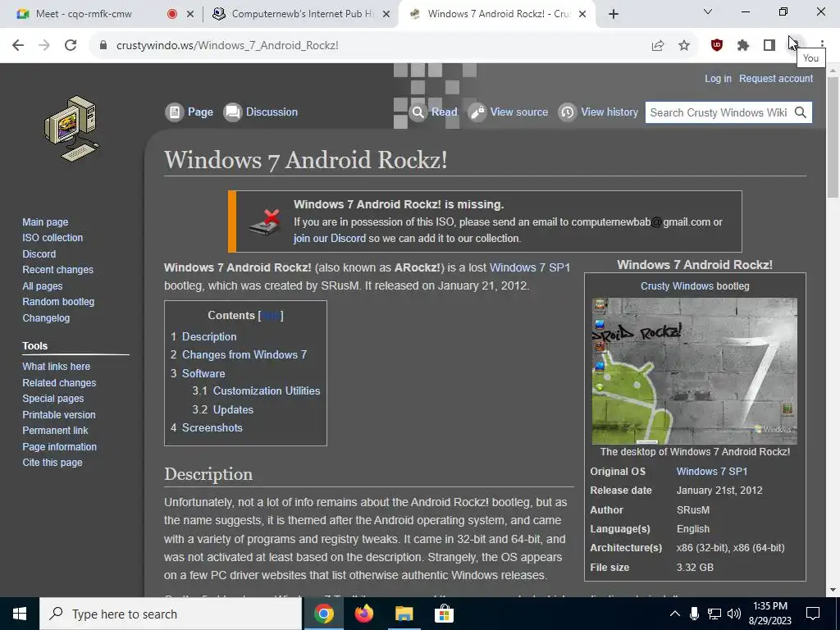This screenshot has height=630, width=840.
Task: Click into Search Crusty Windows Wiki field
Action: click(x=718, y=112)
